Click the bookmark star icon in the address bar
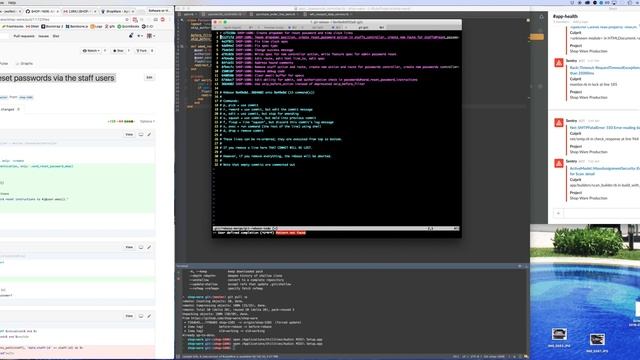The image size is (640, 360). click(127, 19)
